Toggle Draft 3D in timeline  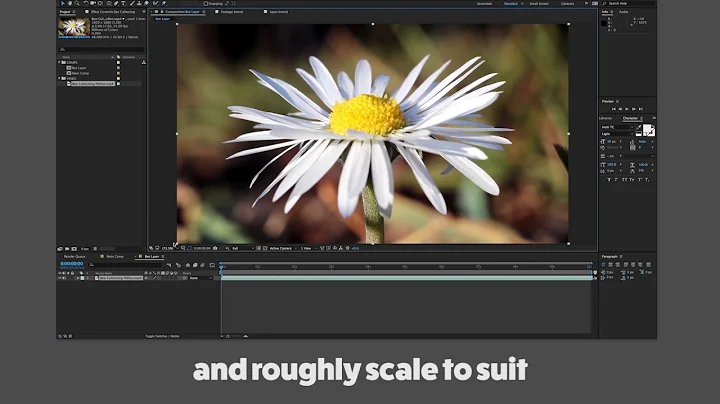[178, 265]
